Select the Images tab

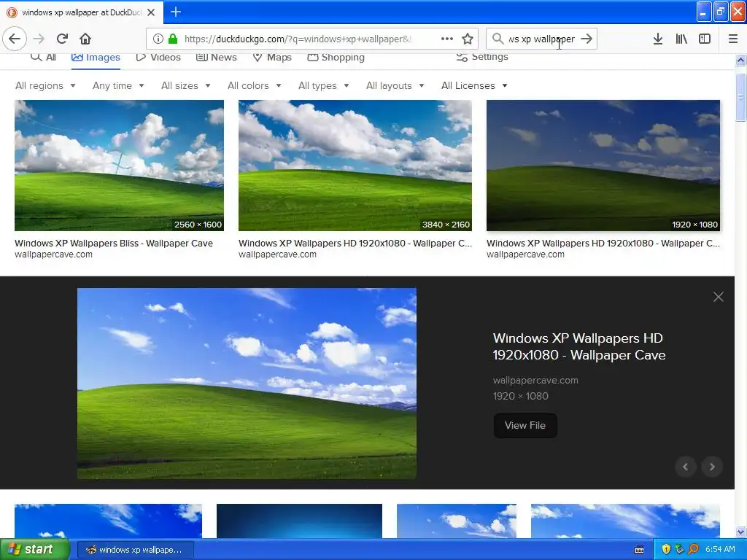click(x=96, y=57)
